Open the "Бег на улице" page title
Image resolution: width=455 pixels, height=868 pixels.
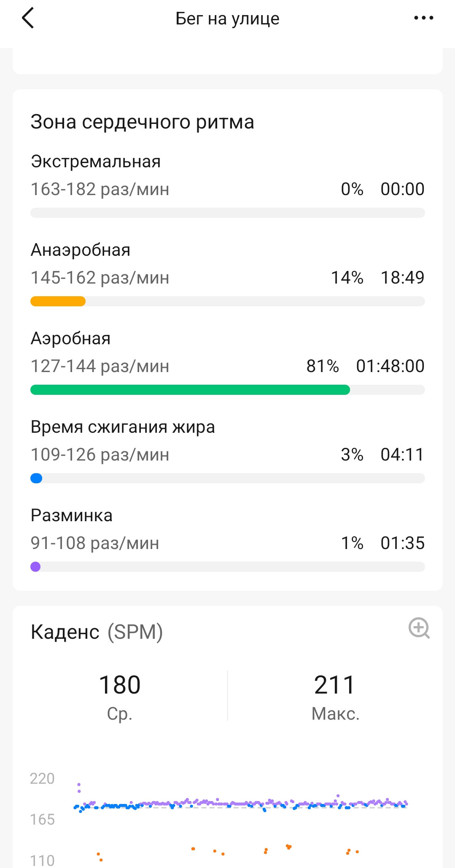[227, 19]
